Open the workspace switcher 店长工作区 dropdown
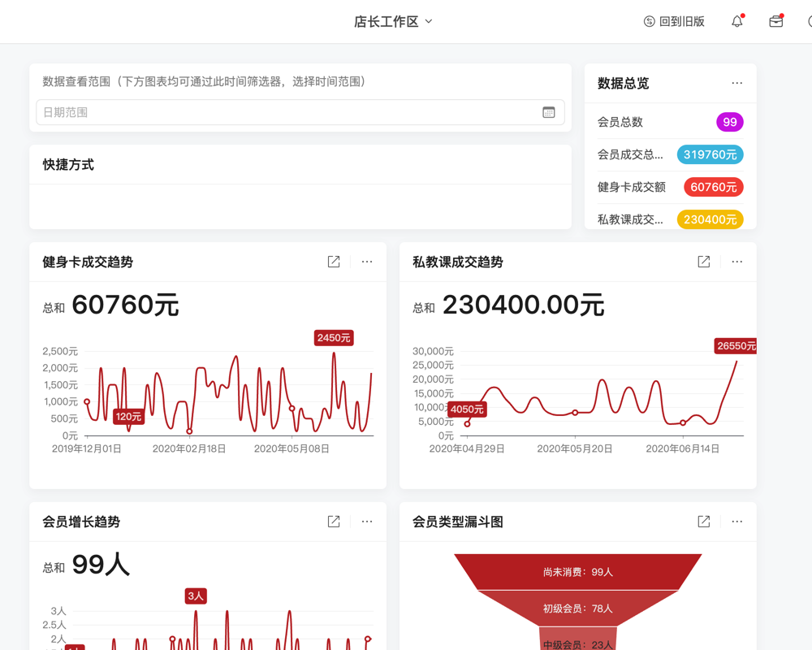This screenshot has width=812, height=650. tap(394, 21)
